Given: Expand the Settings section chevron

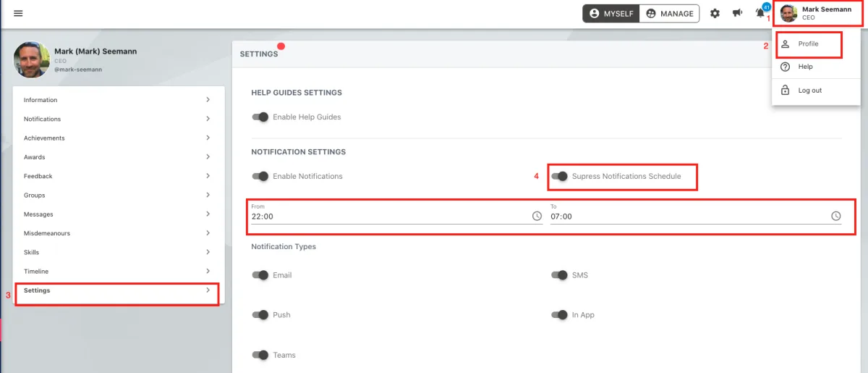Looking at the screenshot, I should tap(208, 290).
